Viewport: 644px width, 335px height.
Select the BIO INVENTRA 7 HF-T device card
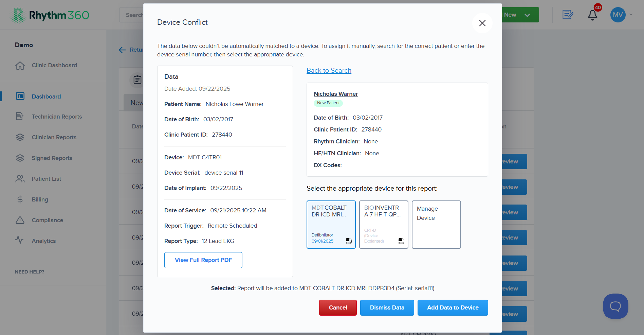click(384, 225)
